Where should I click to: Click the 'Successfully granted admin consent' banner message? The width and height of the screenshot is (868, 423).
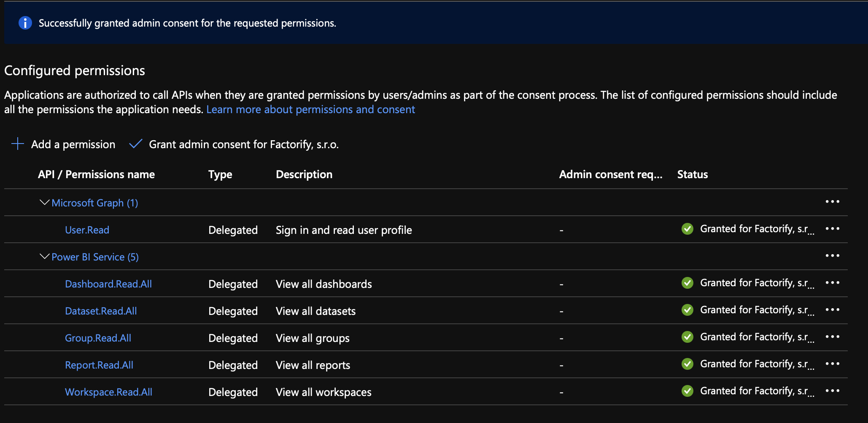pos(187,23)
